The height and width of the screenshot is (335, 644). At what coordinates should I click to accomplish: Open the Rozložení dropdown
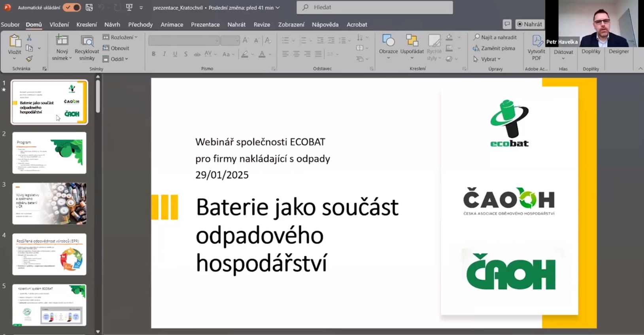click(120, 37)
